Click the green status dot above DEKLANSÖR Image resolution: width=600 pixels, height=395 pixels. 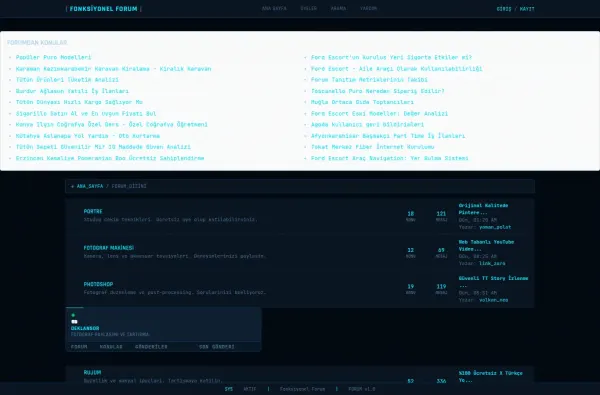(73, 315)
